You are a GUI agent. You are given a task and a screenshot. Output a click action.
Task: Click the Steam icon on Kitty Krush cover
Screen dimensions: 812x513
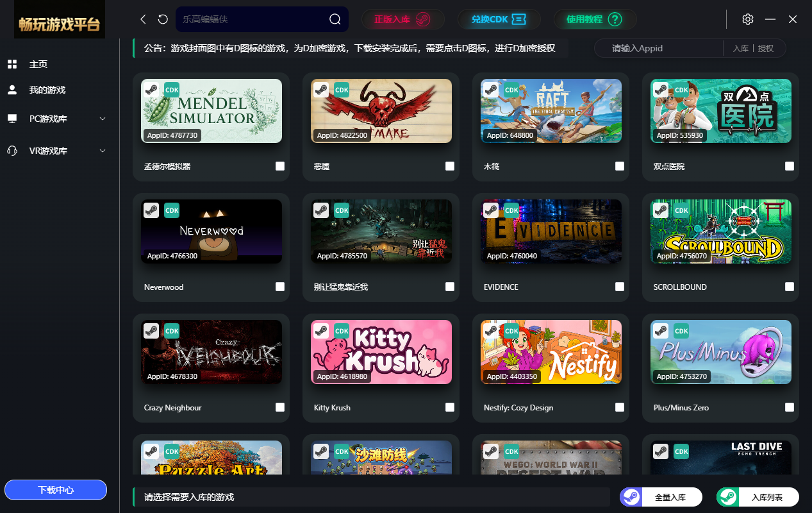click(321, 331)
